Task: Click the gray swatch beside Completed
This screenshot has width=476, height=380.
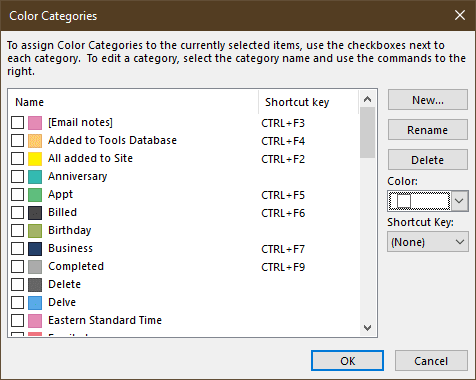Action: coord(35,267)
